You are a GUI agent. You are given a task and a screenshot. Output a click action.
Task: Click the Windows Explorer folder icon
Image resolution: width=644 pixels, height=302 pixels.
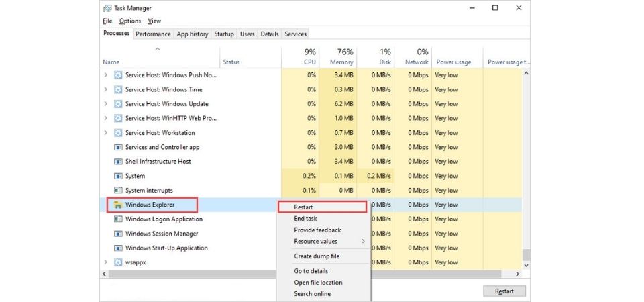[x=118, y=205]
